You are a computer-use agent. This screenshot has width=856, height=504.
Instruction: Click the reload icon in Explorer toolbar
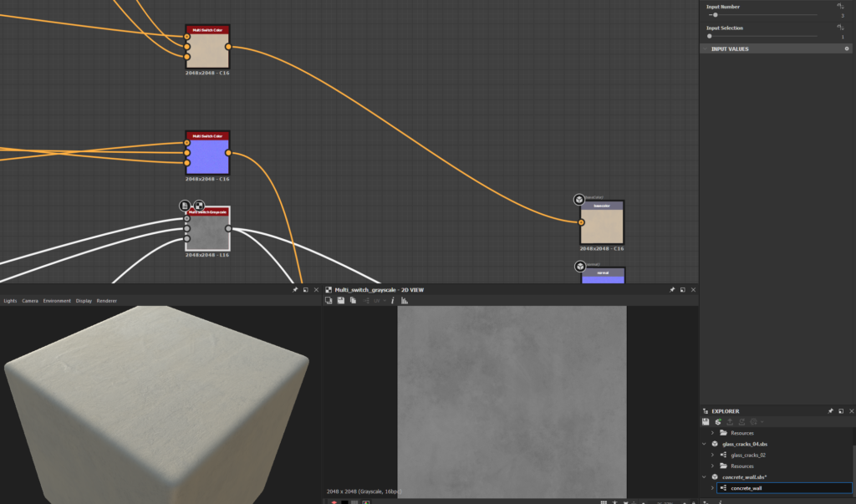coord(742,422)
